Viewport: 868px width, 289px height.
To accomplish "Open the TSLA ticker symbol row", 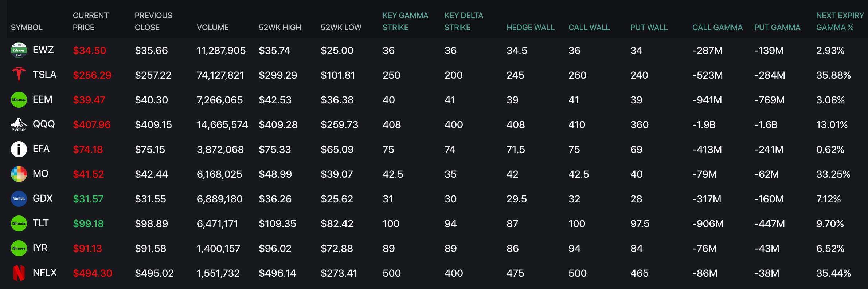I will pyautogui.click(x=44, y=75).
